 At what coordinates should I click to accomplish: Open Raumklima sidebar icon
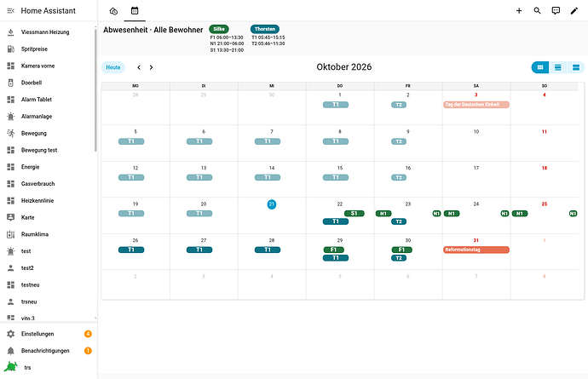click(11, 234)
